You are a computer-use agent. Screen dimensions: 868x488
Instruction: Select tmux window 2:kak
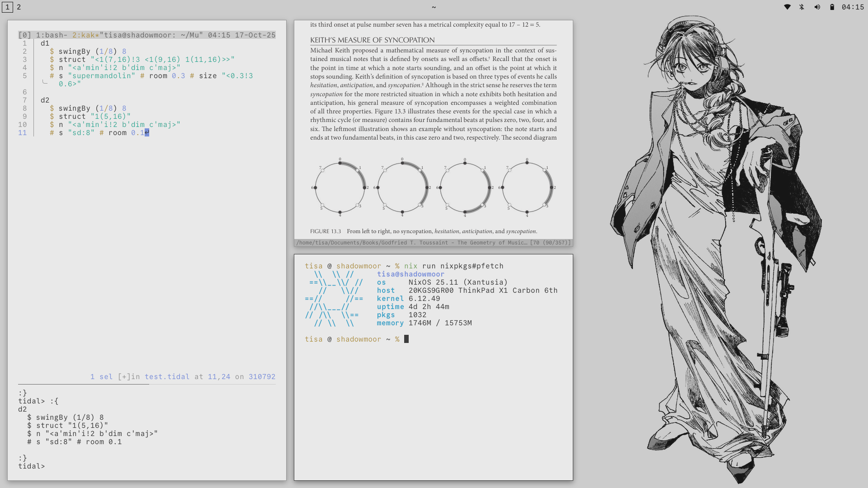click(85, 35)
